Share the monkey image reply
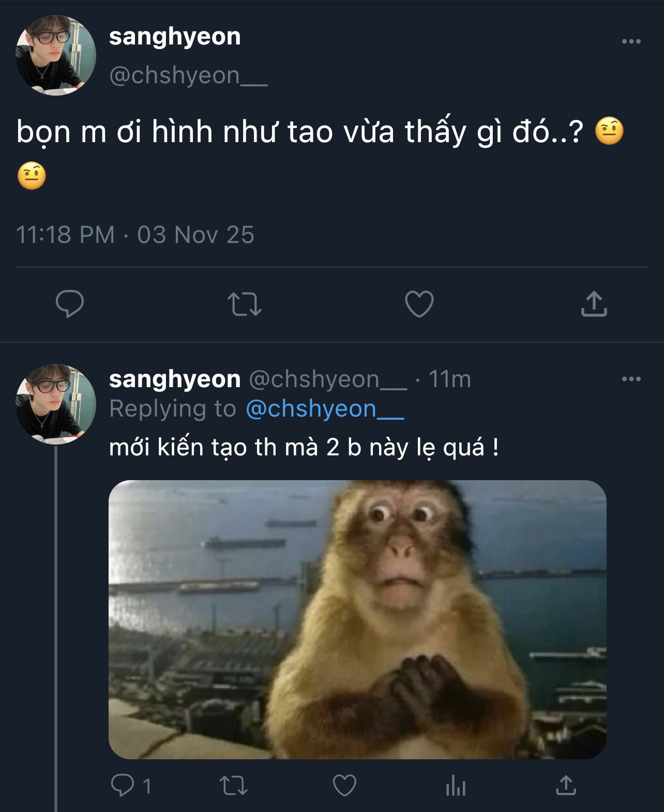The width and height of the screenshot is (664, 812). [x=566, y=785]
